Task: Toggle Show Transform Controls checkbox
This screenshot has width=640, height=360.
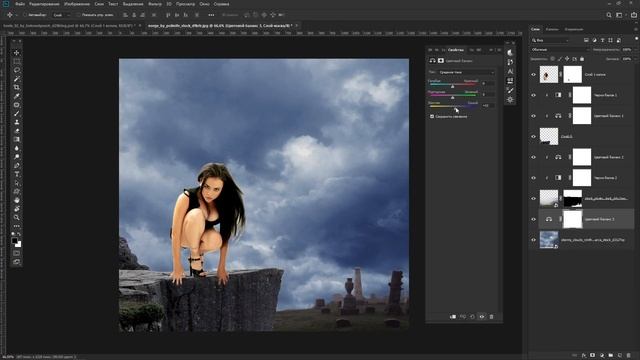Action: pos(78,15)
